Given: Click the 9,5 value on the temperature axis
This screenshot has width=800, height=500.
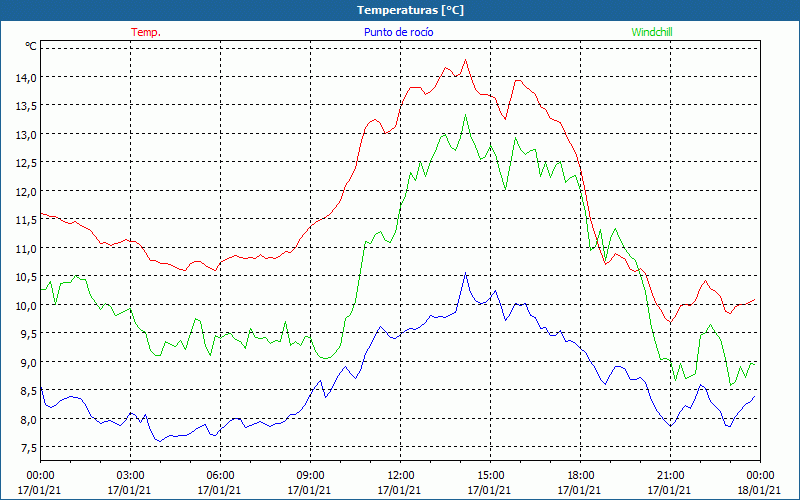Looking at the screenshot, I should point(29,334).
